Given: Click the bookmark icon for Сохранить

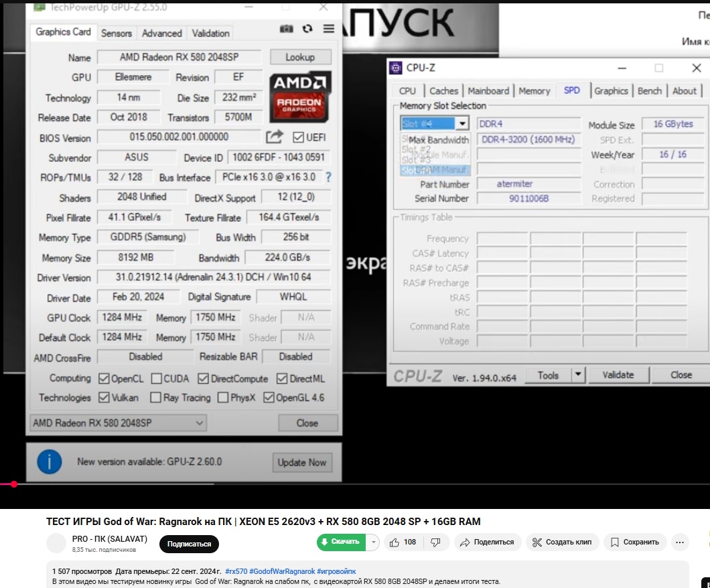Looking at the screenshot, I should point(614,542).
